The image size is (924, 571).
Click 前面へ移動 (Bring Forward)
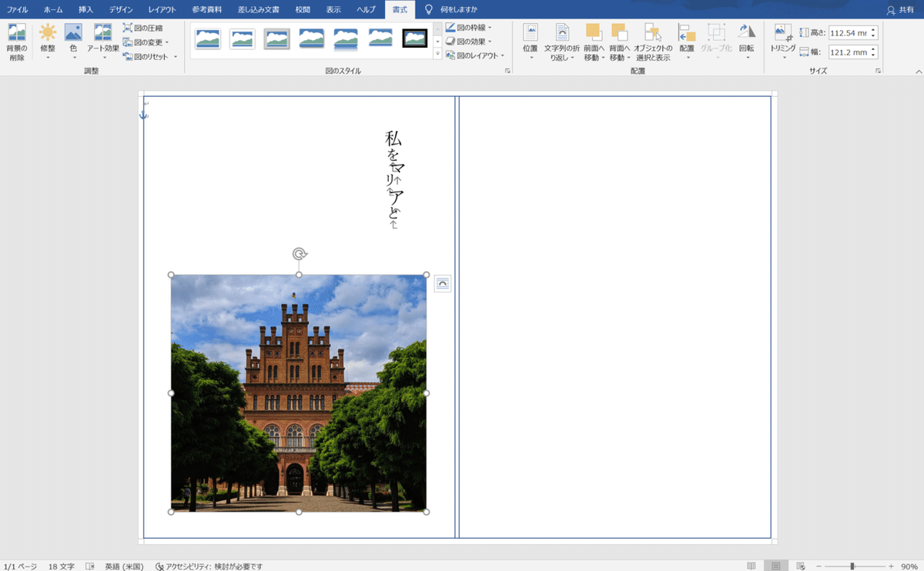[594, 42]
